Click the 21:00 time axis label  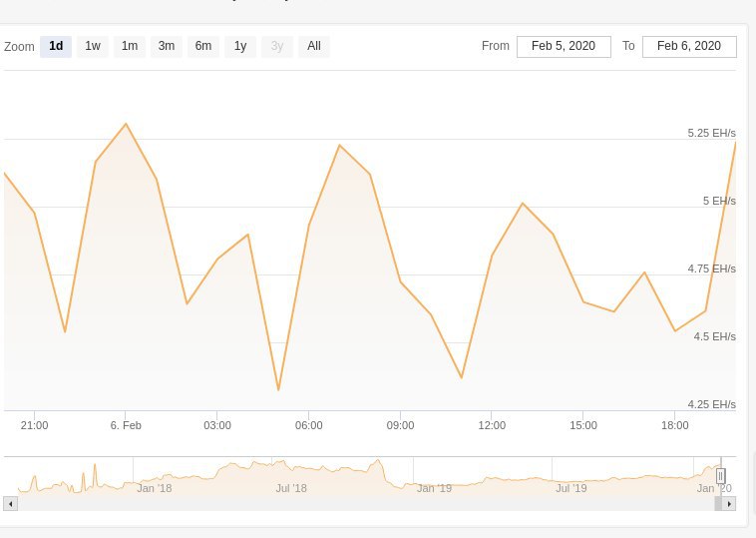[x=34, y=425]
